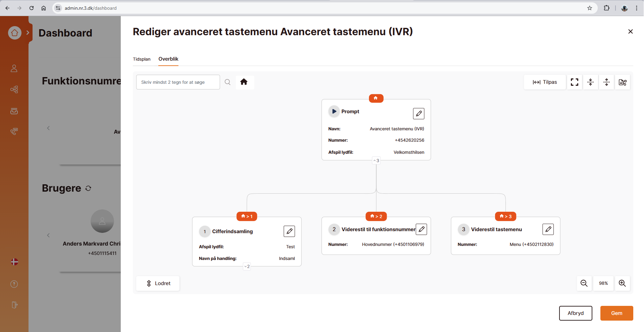644x332 pixels.
Task: Edit the Cifferindsamling node with pencil icon
Action: click(x=289, y=231)
